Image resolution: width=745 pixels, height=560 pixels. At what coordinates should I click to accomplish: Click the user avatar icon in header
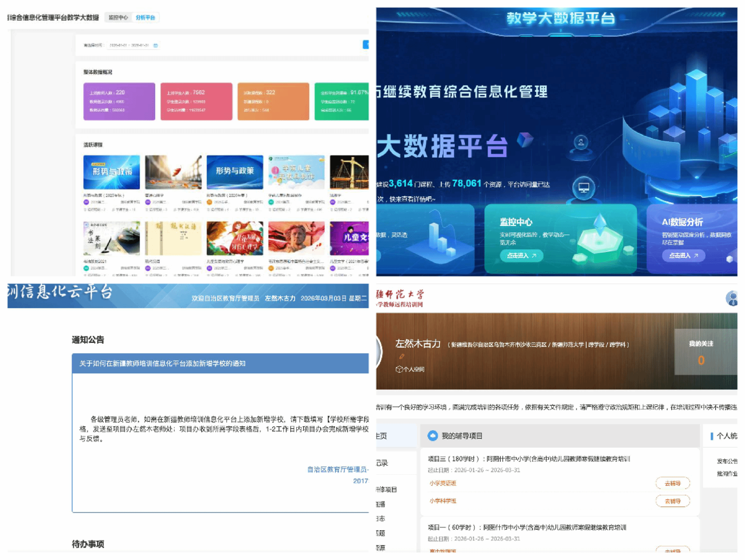pos(732,298)
